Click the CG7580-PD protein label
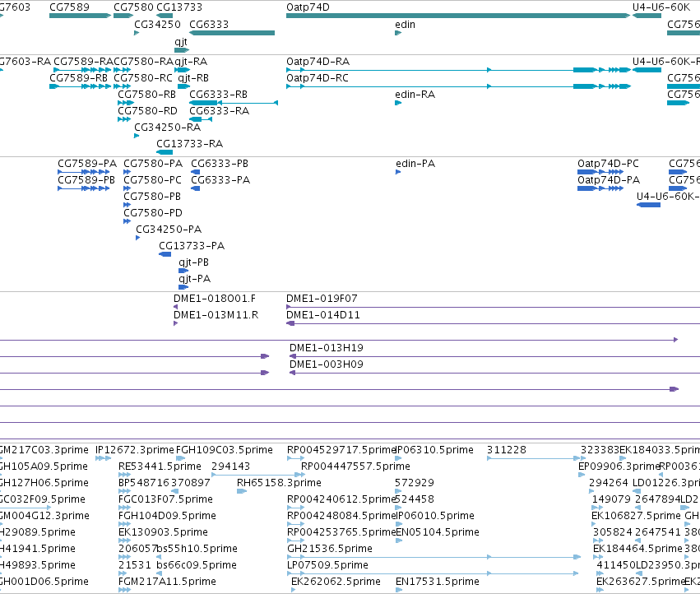Screen dimensions: 700x594 tap(153, 212)
